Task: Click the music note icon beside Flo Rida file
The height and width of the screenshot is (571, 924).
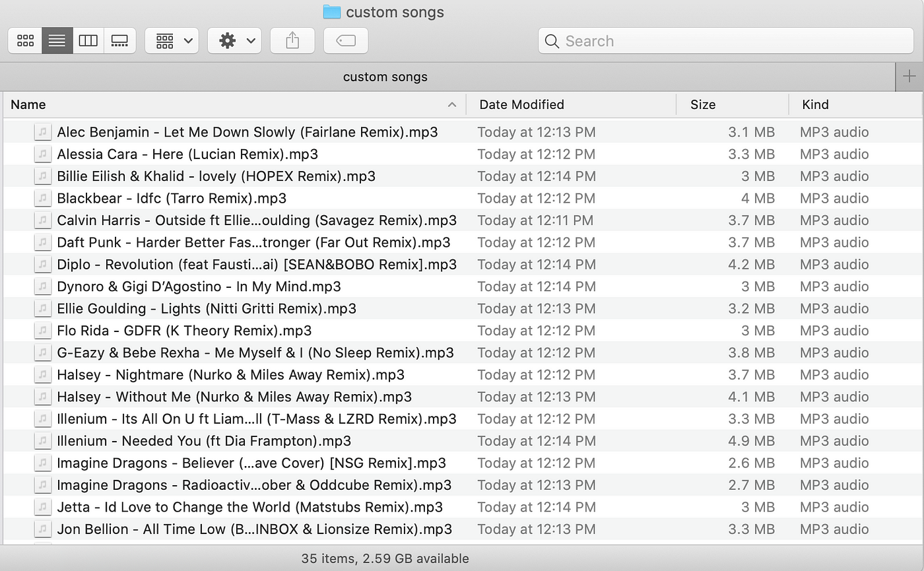Action: coord(42,330)
